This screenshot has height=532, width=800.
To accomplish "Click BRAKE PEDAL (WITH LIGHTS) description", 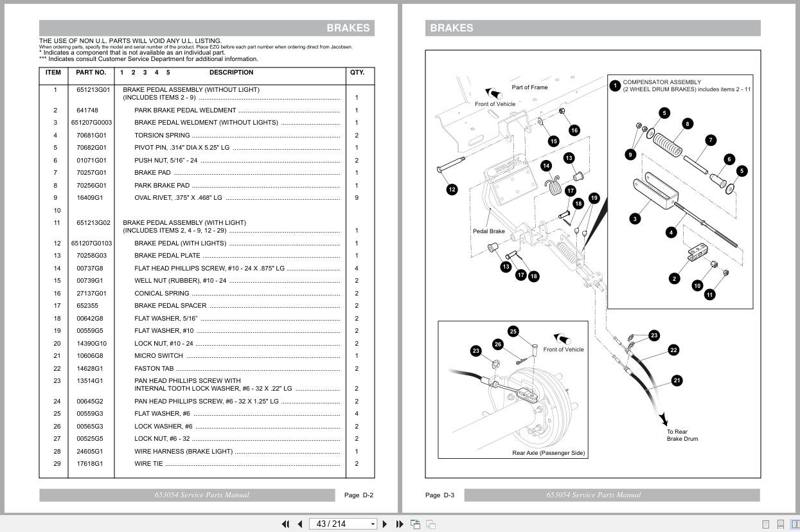I will click(180, 244).
